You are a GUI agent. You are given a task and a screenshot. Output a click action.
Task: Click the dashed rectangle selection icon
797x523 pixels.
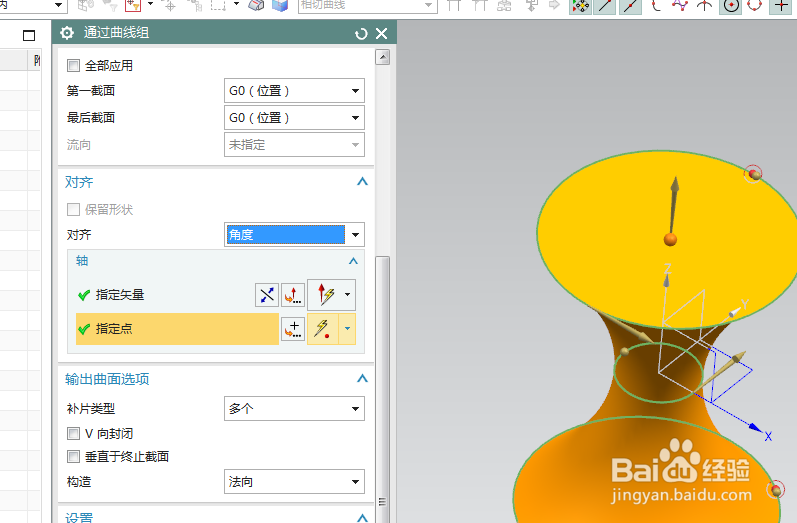coord(219,6)
